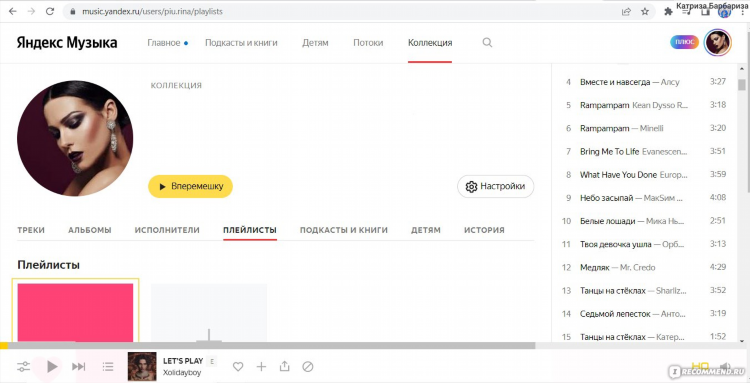The height and width of the screenshot is (383, 750).
Task: Block current track with dislike icon
Action: click(308, 367)
